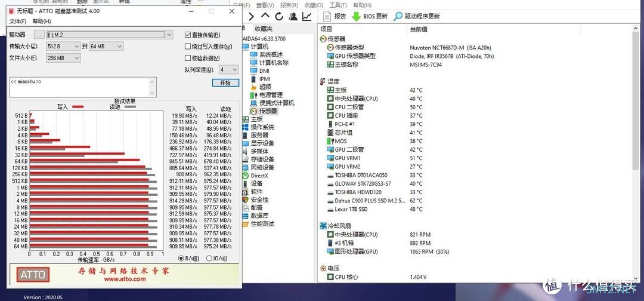Select DMI node in AIDA64 tree
Viewport: 644px width, 301px height.
pyautogui.click(x=259, y=70)
